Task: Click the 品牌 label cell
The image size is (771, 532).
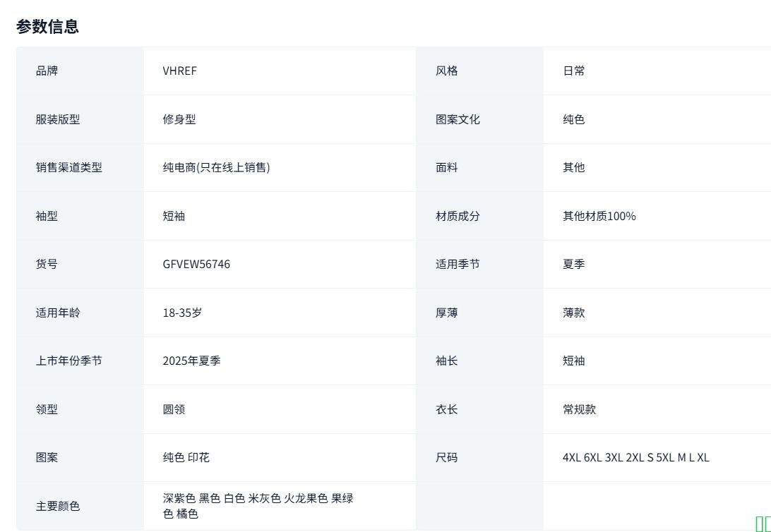Action: (47, 71)
